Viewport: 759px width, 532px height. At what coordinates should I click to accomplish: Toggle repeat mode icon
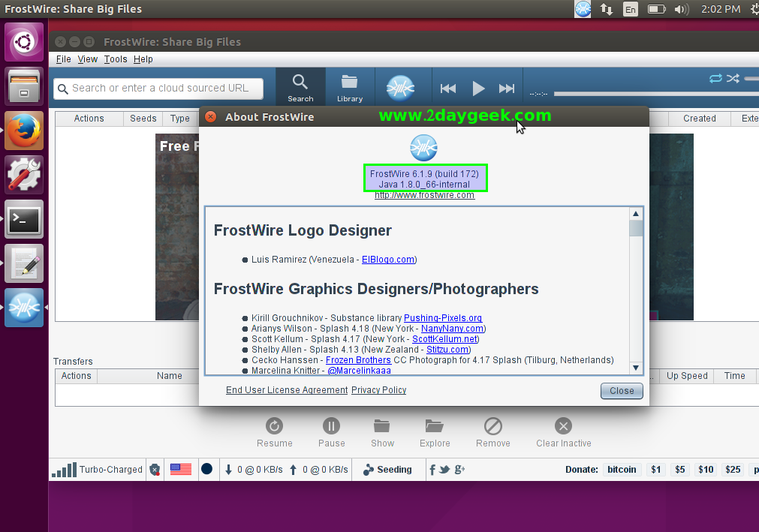coord(715,78)
